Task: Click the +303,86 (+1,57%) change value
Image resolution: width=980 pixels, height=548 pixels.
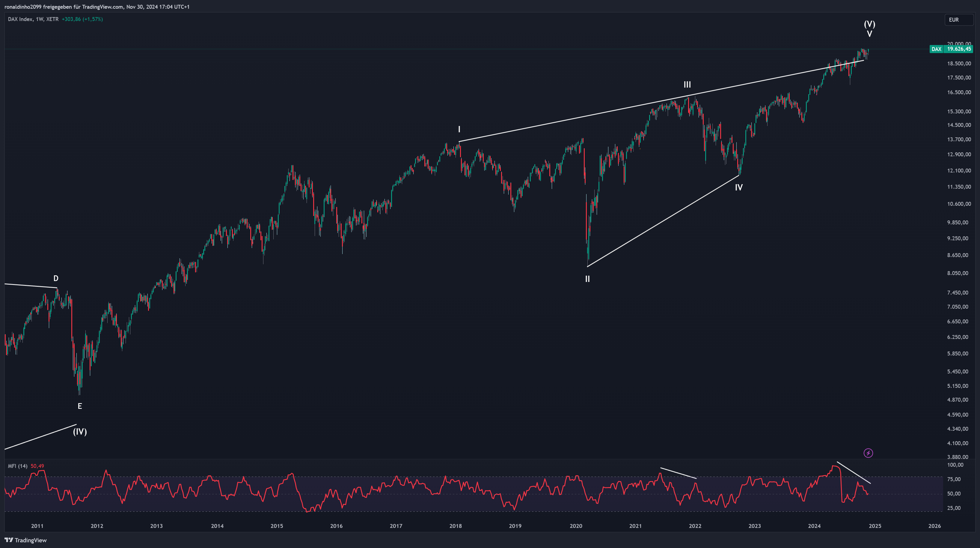Action: [82, 19]
